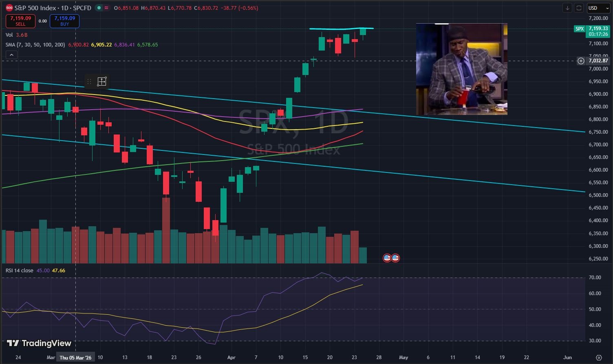The image size is (613, 364).
Task: Click the meme image overlay on chart
Action: [x=462, y=69]
